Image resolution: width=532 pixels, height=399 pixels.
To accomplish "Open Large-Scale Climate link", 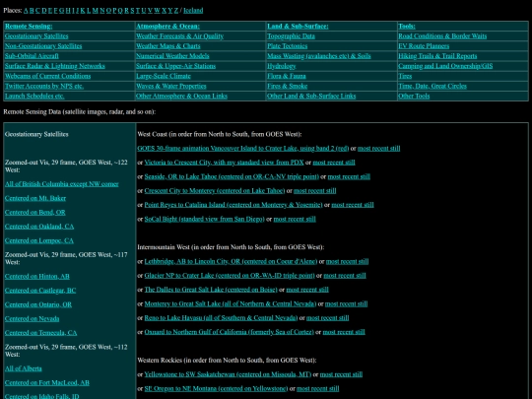I will click(x=164, y=76).
